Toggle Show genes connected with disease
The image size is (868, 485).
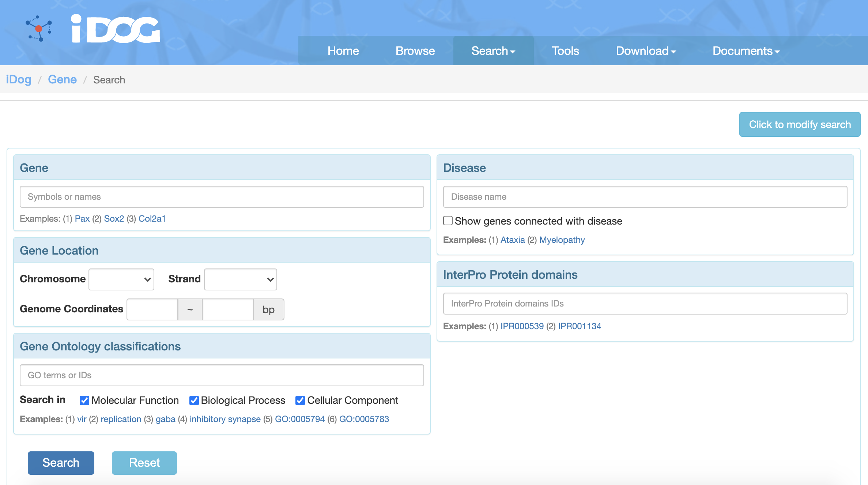click(x=448, y=221)
